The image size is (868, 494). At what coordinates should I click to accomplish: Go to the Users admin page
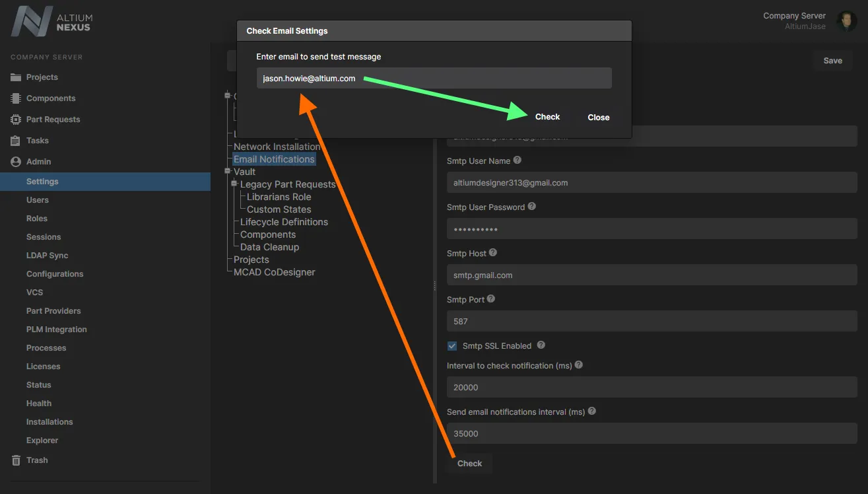(x=38, y=200)
